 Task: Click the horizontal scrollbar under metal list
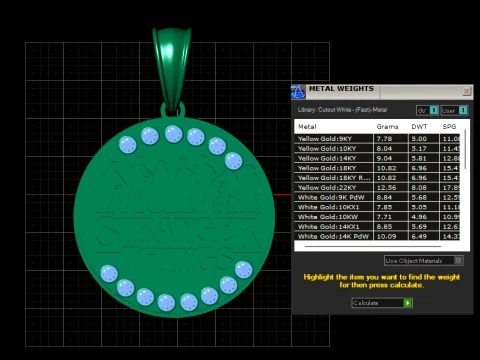[373, 247]
